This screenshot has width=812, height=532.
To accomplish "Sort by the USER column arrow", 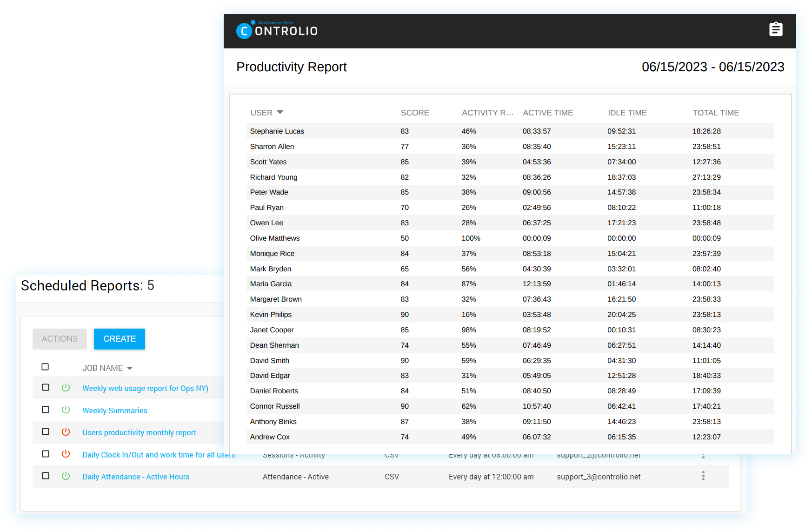I will pos(280,113).
